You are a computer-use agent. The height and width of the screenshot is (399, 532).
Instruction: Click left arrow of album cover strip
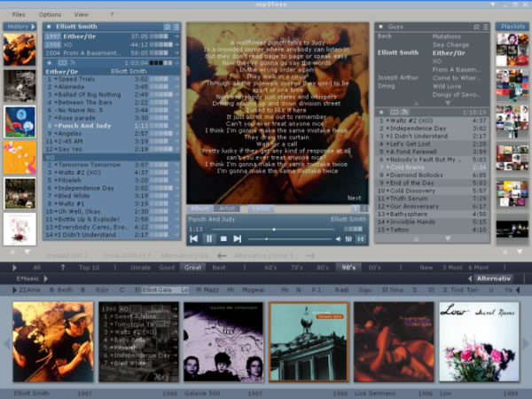point(6,343)
